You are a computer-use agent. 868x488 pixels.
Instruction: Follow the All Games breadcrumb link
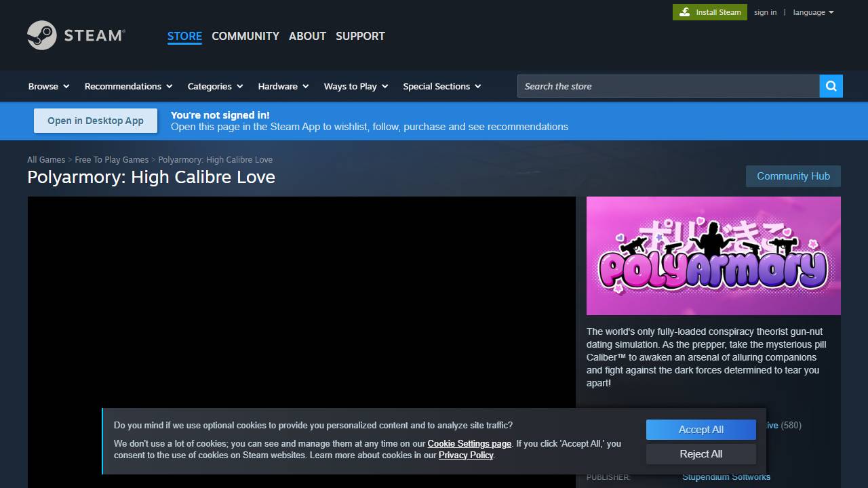click(46, 160)
